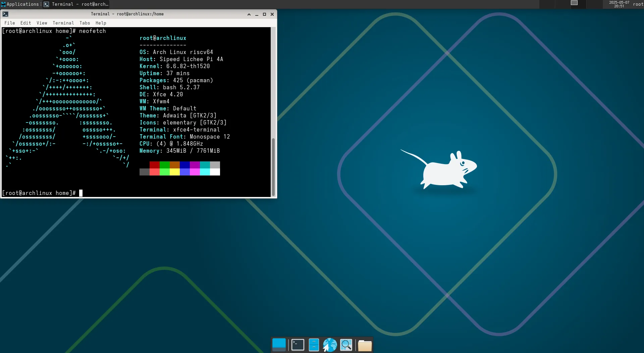Open the root user menu in panel
The image size is (644, 353).
638,4
